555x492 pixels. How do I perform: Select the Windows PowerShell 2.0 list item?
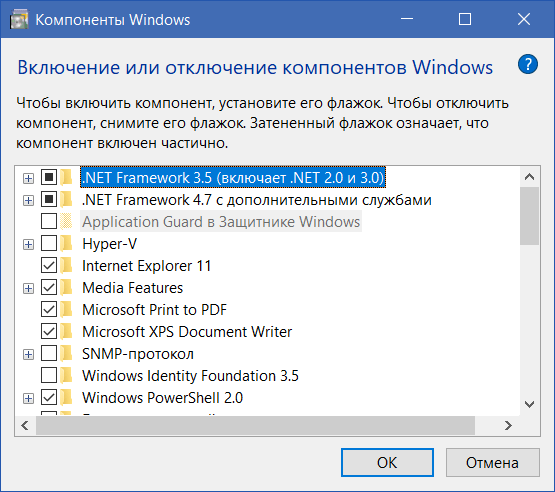pos(162,397)
